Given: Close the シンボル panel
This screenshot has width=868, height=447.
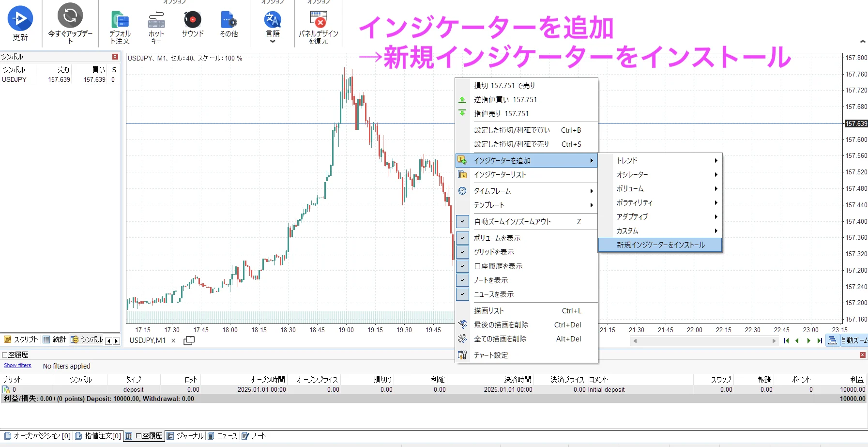Looking at the screenshot, I should (115, 57).
